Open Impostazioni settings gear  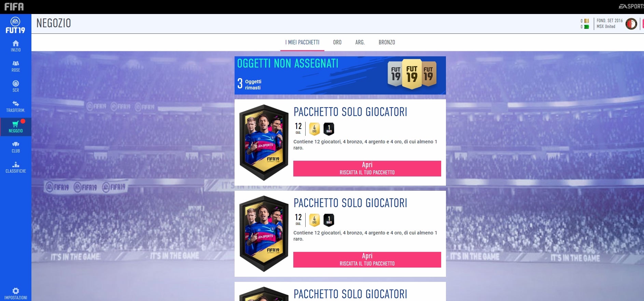coord(16,293)
